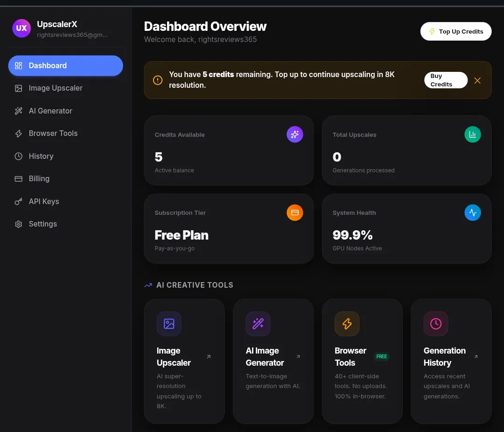Viewport: 504px width, 432px height.
Task: Click the Top Up Credits button
Action: [456, 31]
